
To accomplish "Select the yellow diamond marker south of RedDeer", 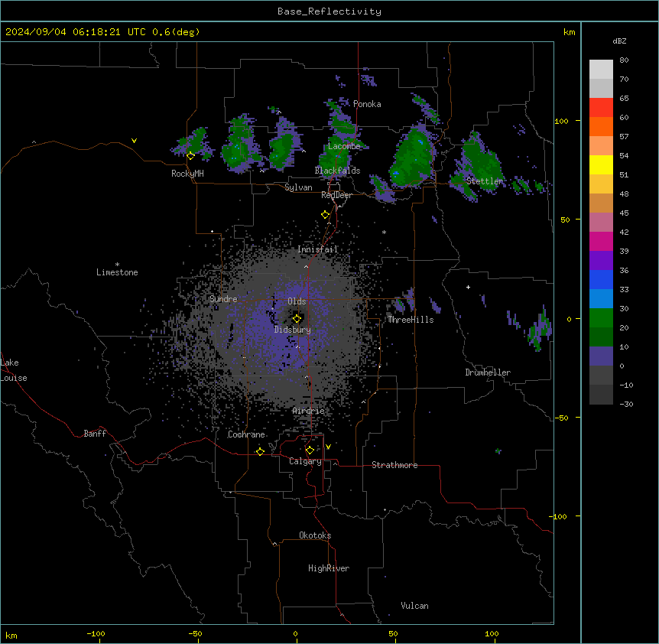I will click(x=325, y=215).
